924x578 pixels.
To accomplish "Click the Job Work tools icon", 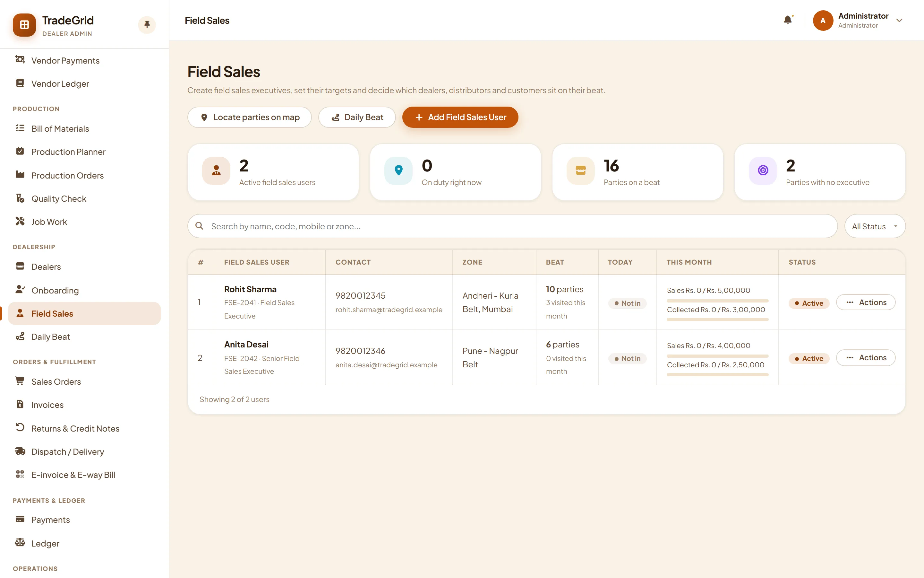I will pos(20,221).
